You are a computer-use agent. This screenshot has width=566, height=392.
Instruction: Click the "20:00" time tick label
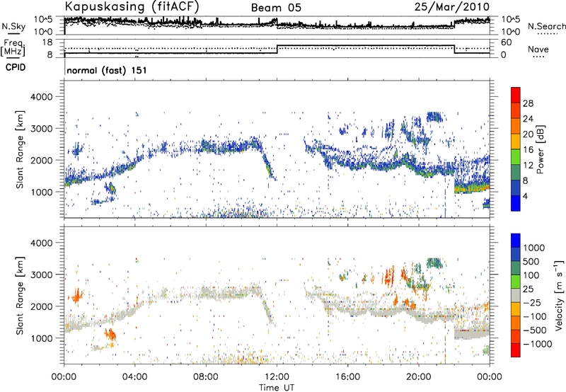coord(419,377)
